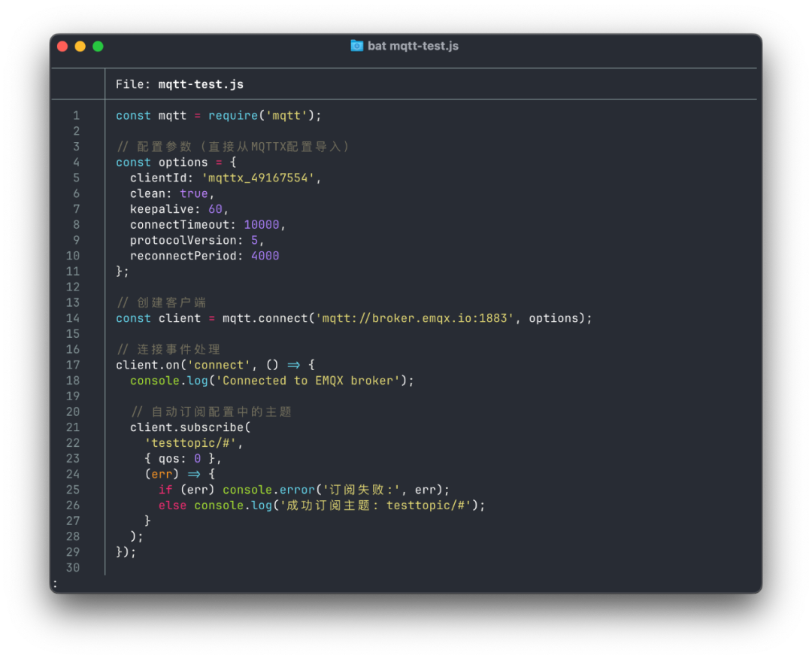Click the green maximize window button
This screenshot has width=812, height=659.
tap(98, 47)
